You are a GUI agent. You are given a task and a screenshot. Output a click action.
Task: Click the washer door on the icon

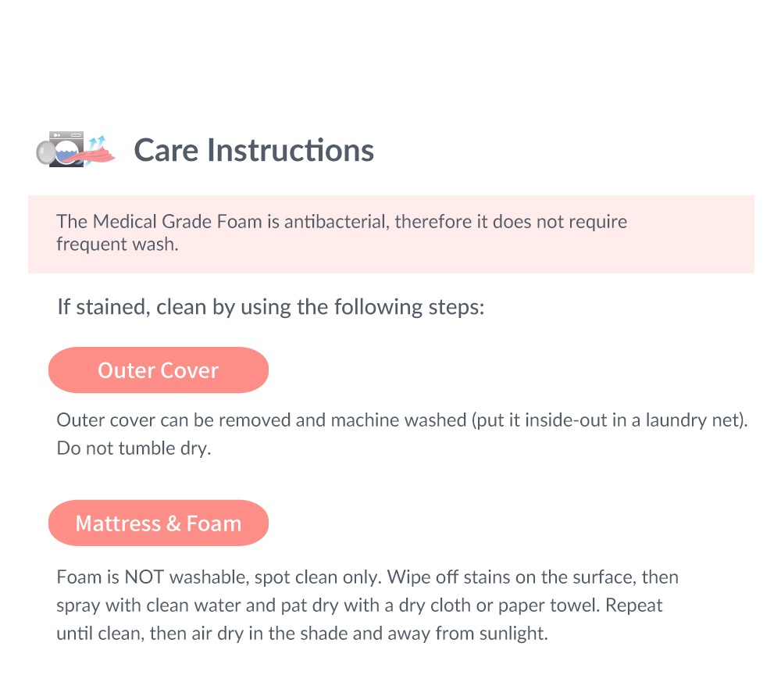(x=46, y=153)
